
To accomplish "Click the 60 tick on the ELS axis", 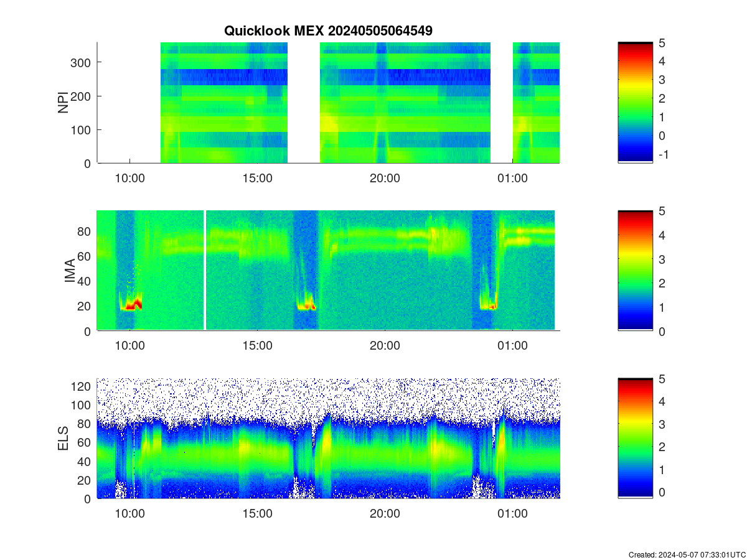I will [x=85, y=442].
